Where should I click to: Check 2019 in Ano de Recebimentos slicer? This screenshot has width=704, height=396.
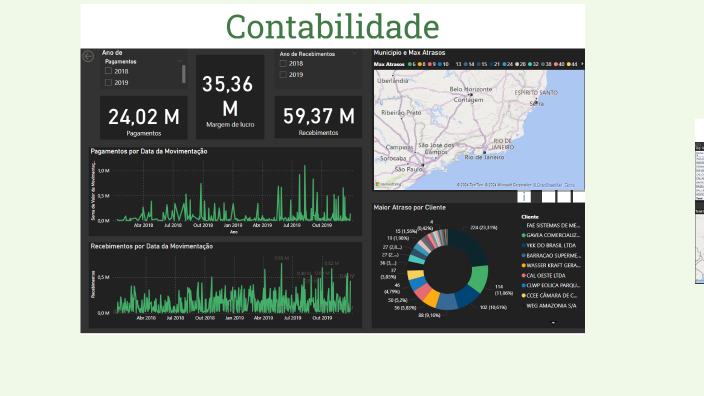pyautogui.click(x=283, y=75)
